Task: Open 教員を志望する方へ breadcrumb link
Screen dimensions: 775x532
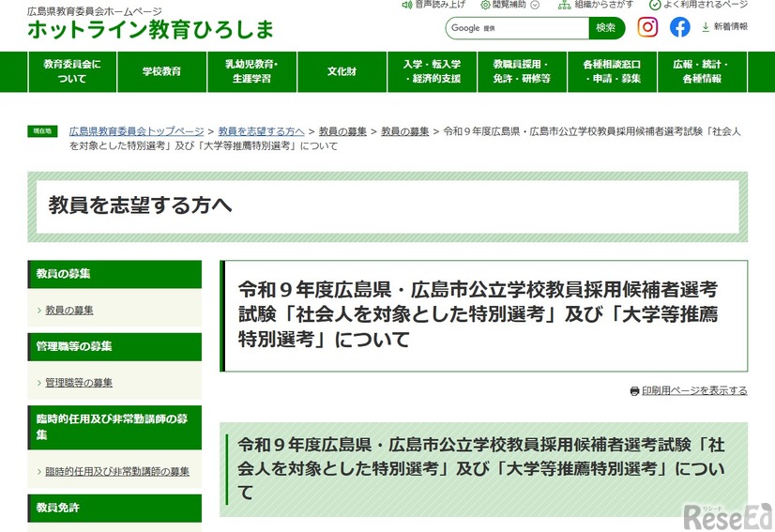Action: [261, 131]
